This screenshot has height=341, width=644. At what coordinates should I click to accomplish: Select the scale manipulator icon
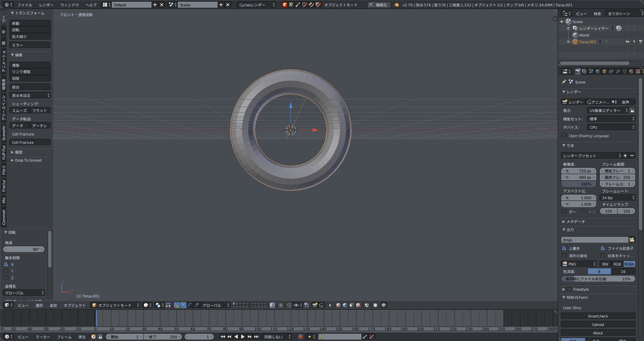coord(196,305)
